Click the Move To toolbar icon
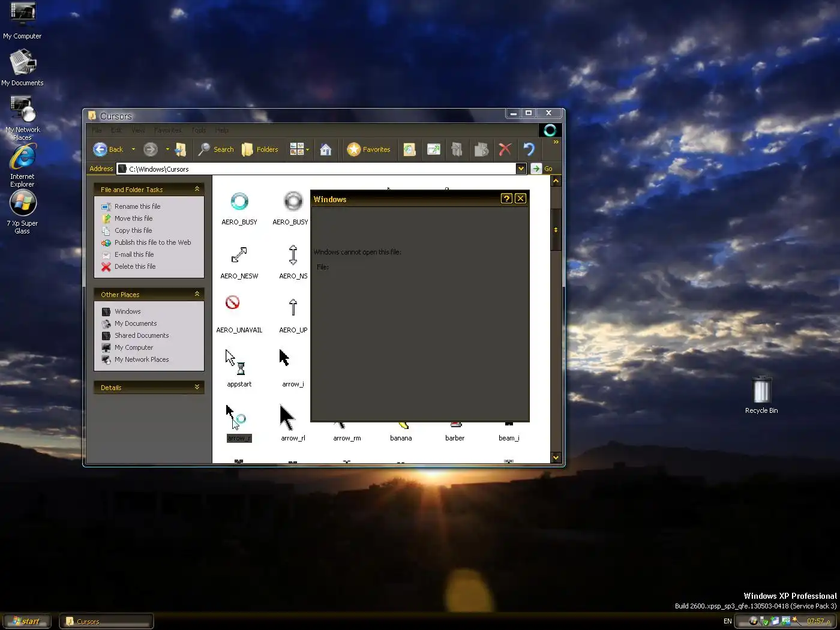The height and width of the screenshot is (630, 840). [x=457, y=149]
